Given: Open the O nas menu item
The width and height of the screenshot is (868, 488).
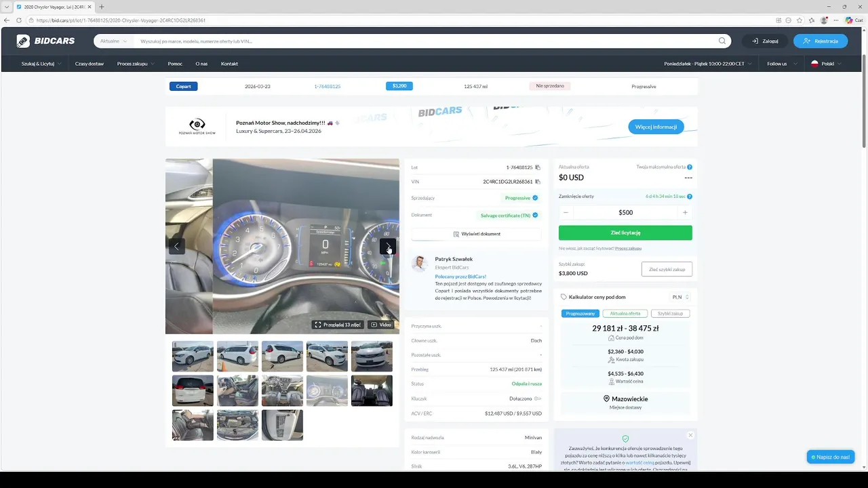Looking at the screenshot, I should click(x=201, y=64).
